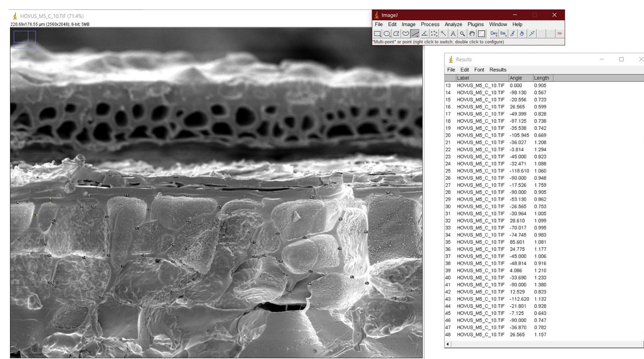This screenshot has width=644, height=359.
Task: Click length value 0.567 in row 14
Action: click(x=540, y=93)
